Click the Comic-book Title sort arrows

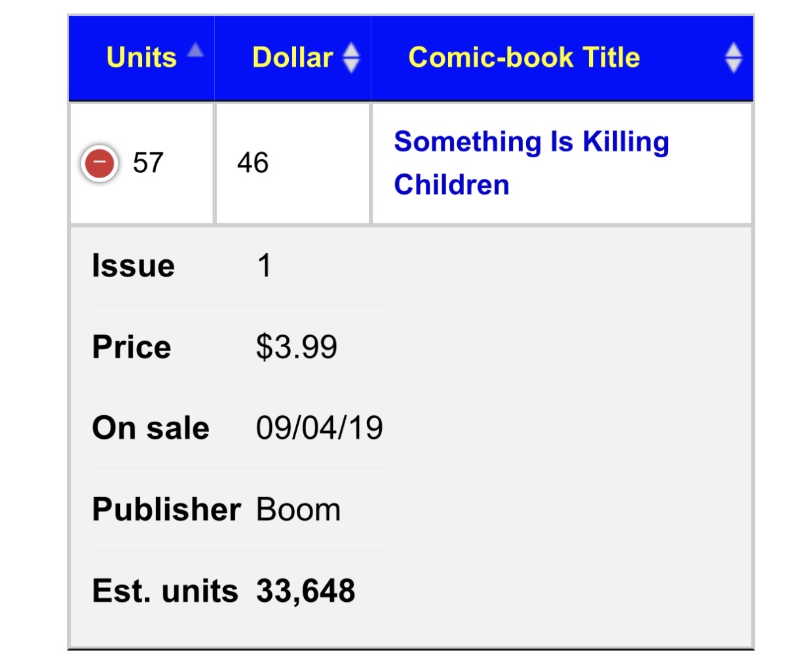(733, 58)
